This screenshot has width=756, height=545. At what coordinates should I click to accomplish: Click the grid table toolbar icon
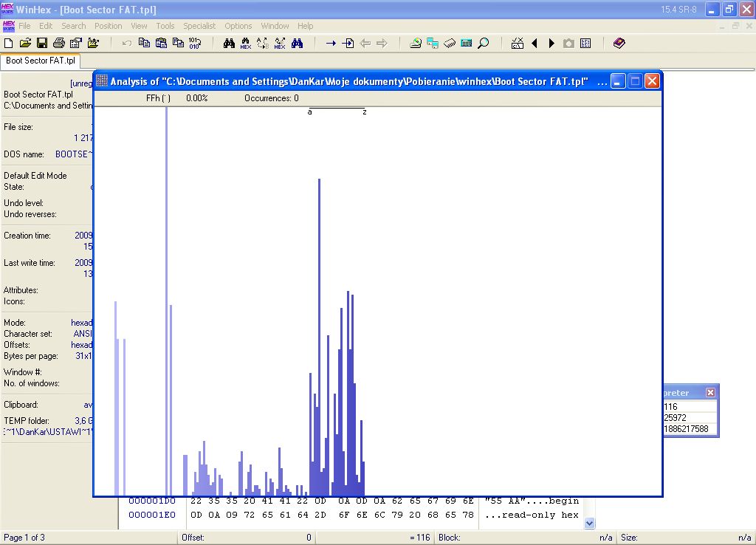(585, 44)
